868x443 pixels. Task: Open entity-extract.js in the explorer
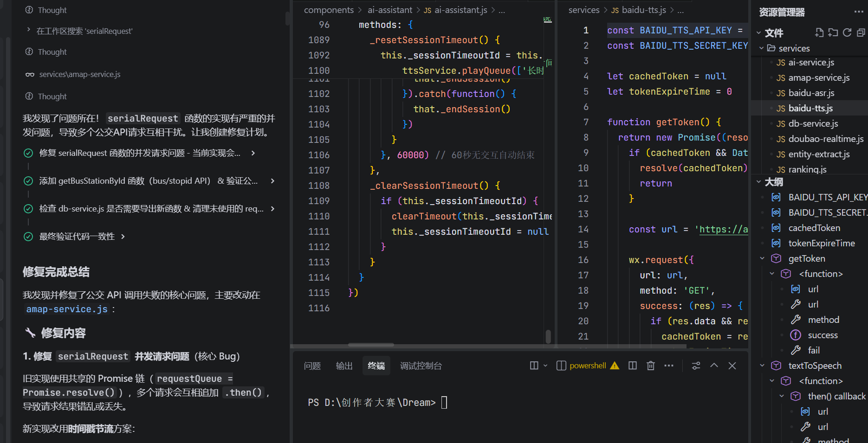[x=819, y=154]
